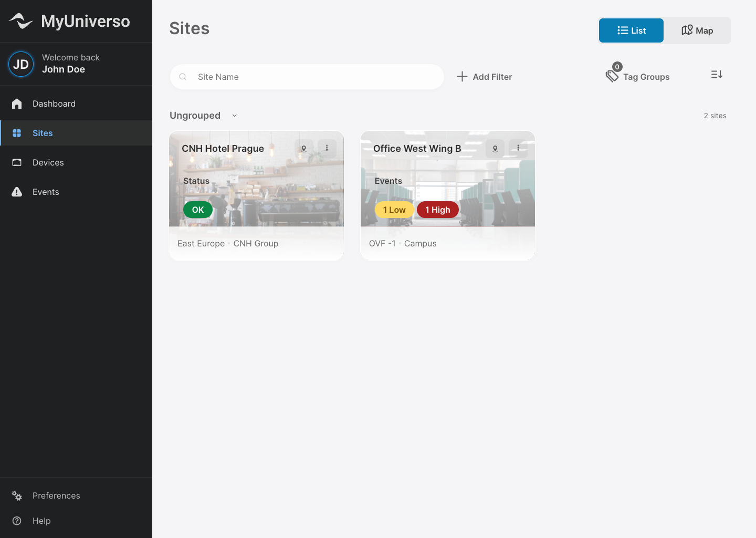
Task: Click the Devices icon in sidebar
Action: point(17,162)
